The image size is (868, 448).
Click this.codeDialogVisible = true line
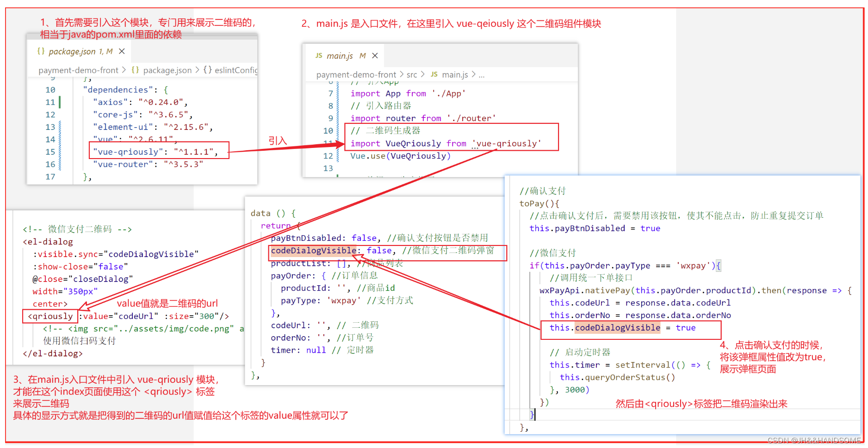pos(622,328)
